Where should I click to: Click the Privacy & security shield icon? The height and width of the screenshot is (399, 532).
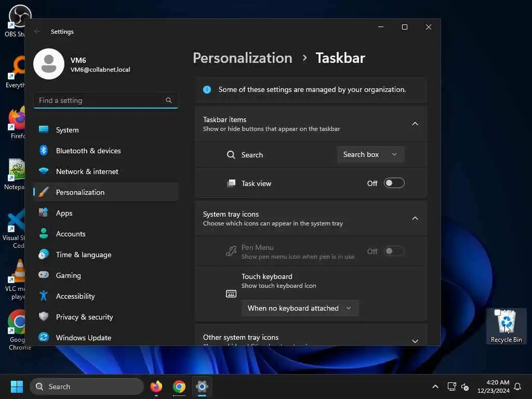click(x=44, y=316)
